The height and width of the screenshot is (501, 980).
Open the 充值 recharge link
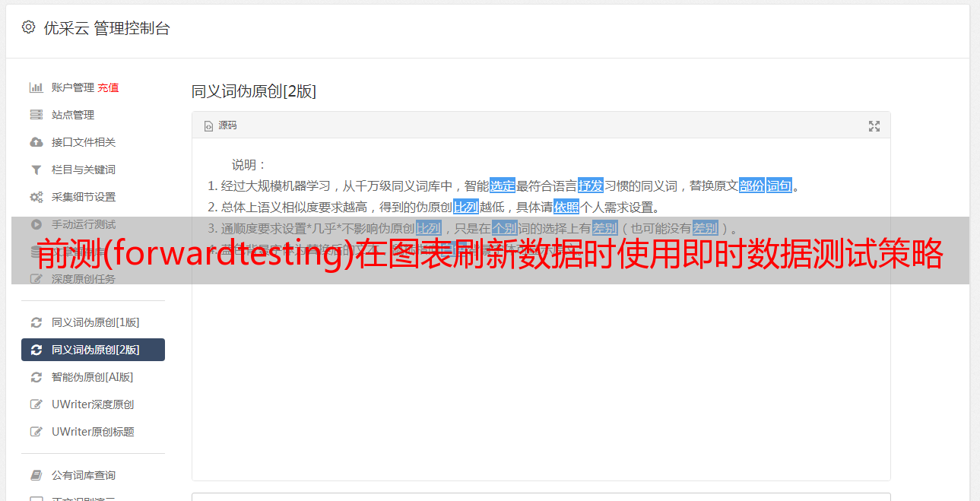[108, 87]
